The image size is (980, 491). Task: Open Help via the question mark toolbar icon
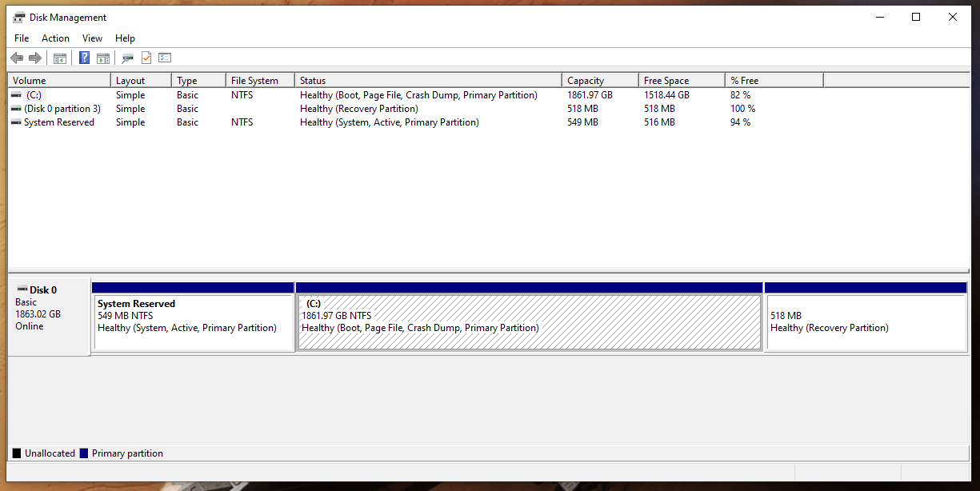(84, 58)
